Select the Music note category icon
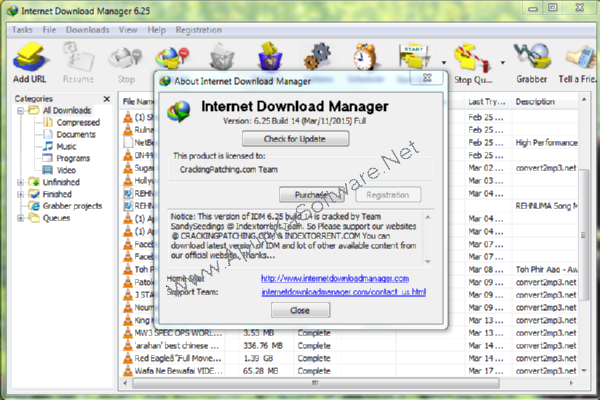Image resolution: width=600 pixels, height=400 pixels. (x=48, y=146)
